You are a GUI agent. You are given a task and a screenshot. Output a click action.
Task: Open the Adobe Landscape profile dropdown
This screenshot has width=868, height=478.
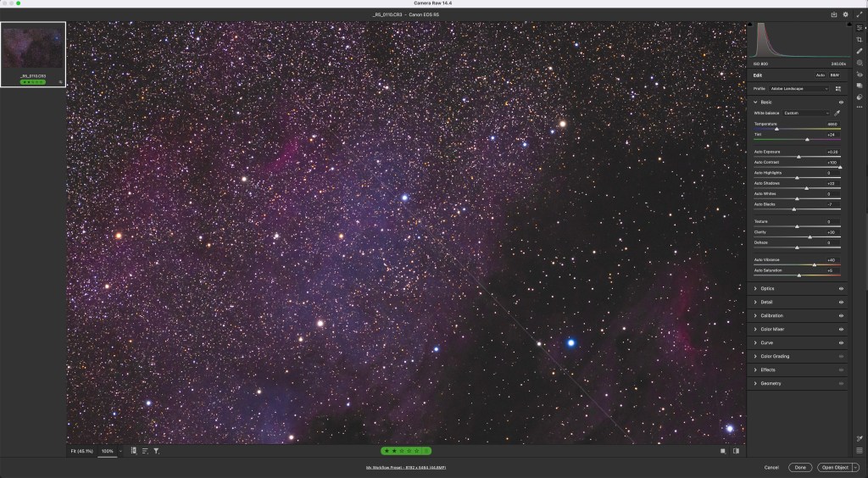(x=799, y=88)
